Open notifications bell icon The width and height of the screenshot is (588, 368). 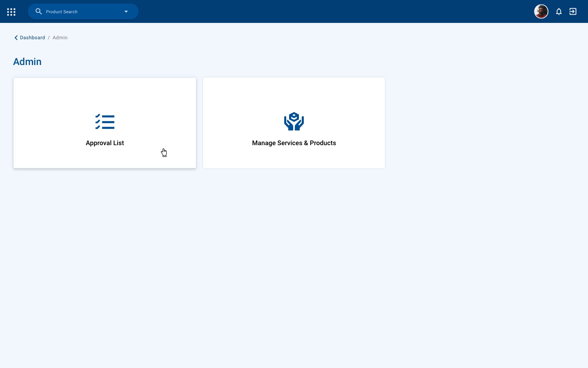pos(559,11)
